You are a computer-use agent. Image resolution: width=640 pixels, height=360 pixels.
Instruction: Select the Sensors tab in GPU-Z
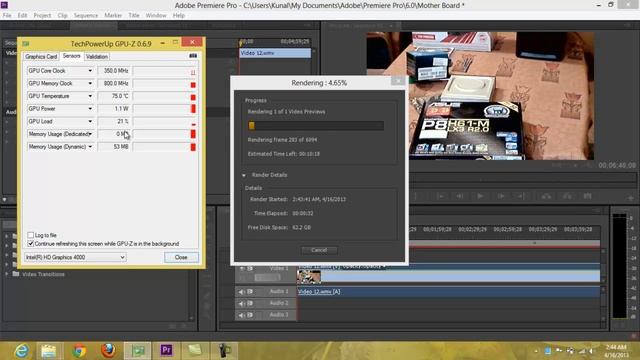click(x=71, y=56)
